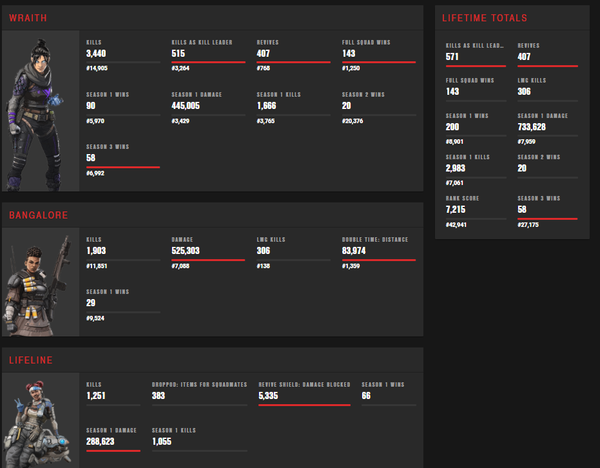Click Lifetime Totals kill leader value 571
This screenshot has height=468, width=600.
(452, 57)
